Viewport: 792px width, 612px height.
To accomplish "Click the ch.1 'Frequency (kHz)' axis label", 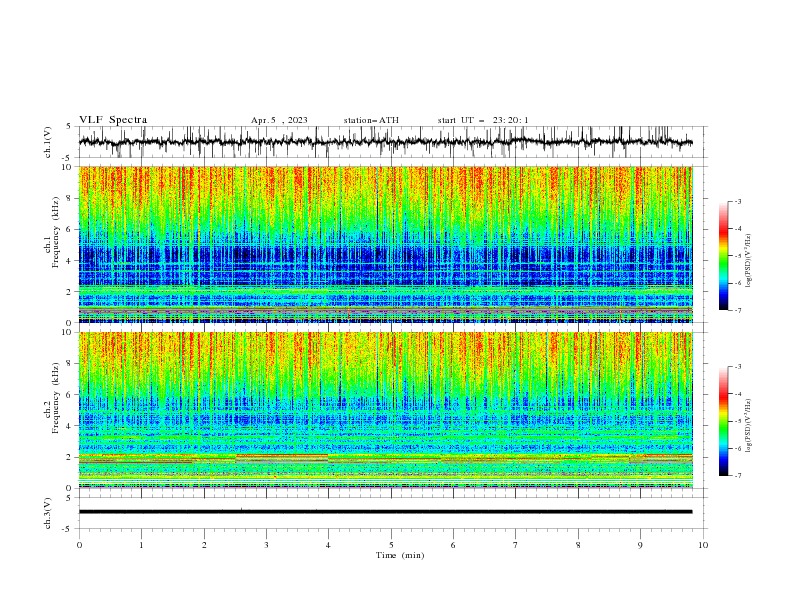I will coord(55,232).
